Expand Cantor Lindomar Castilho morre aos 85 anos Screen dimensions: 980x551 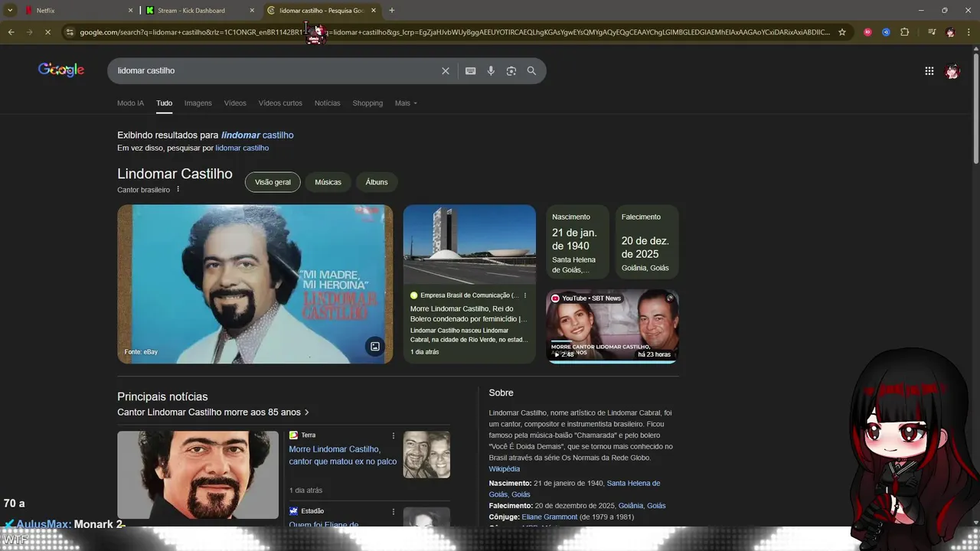click(x=213, y=412)
